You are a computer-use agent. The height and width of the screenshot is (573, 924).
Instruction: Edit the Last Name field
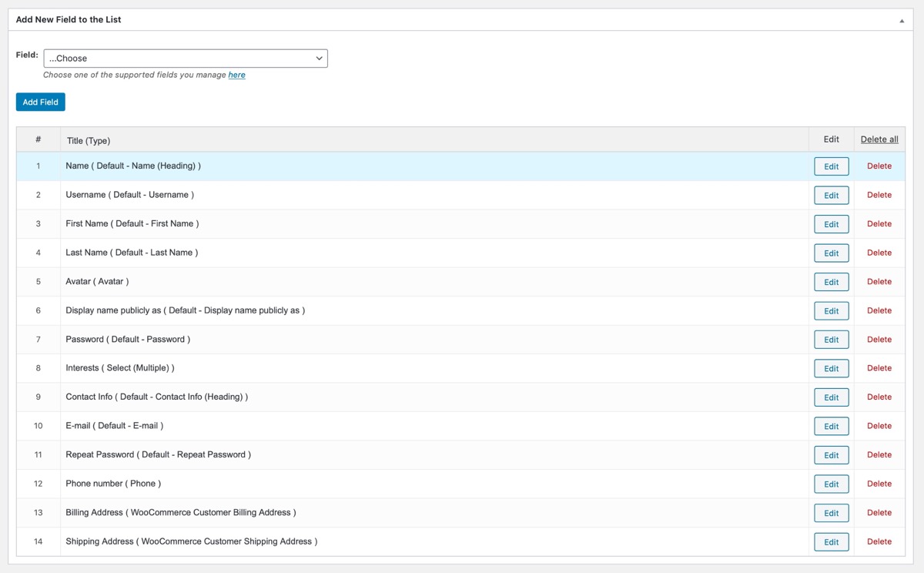tap(832, 253)
